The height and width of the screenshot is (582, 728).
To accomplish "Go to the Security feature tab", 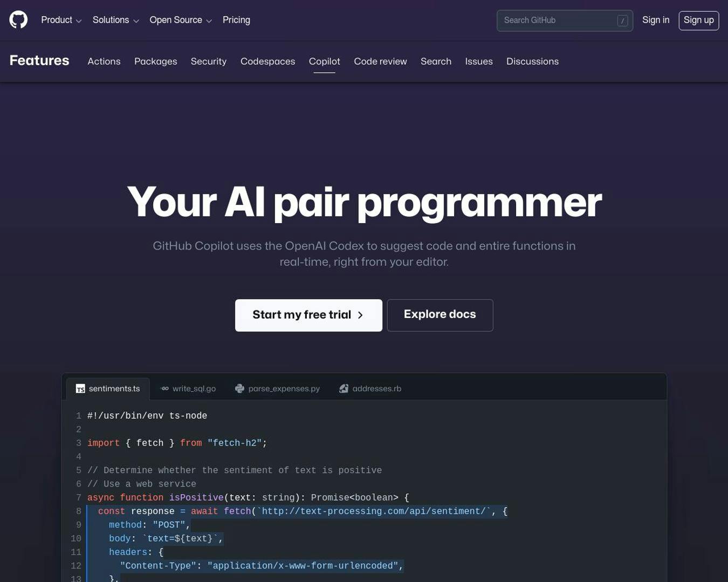I will 209,61.
